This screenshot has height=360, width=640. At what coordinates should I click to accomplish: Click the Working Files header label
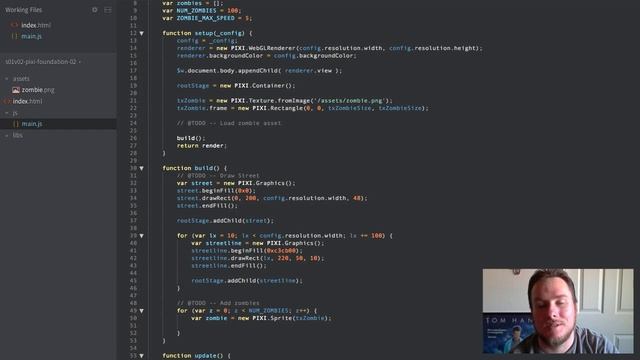coord(24,10)
